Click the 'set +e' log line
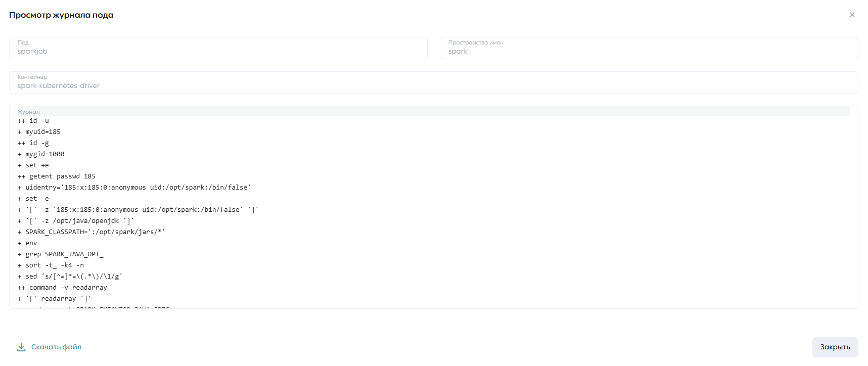The height and width of the screenshot is (366, 868). (33, 165)
